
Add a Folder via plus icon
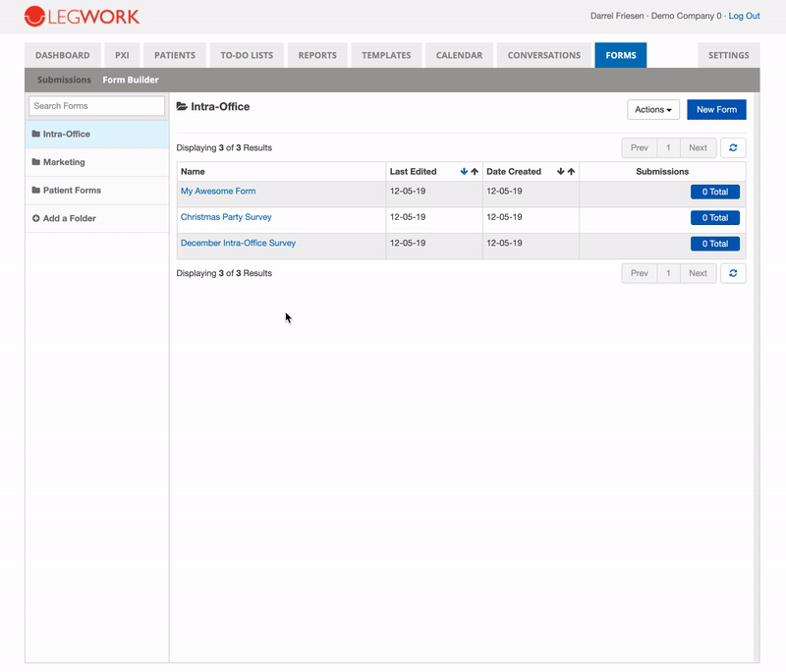(x=36, y=218)
